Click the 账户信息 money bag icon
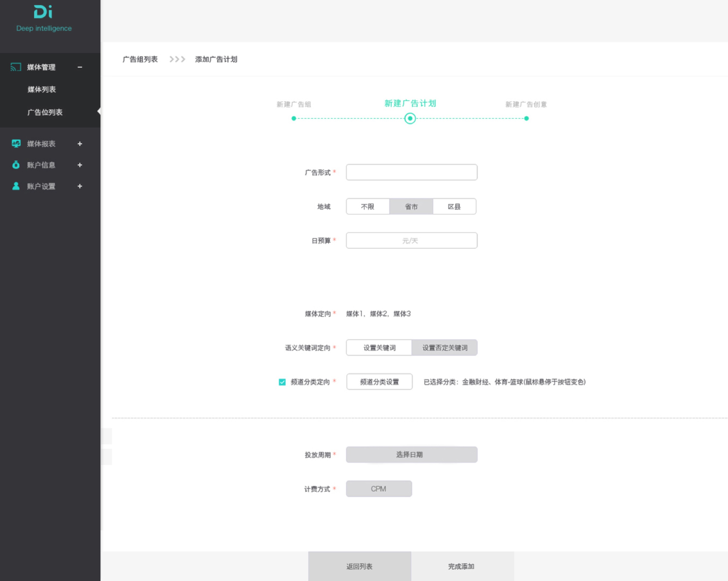The height and width of the screenshot is (581, 728). tap(16, 165)
